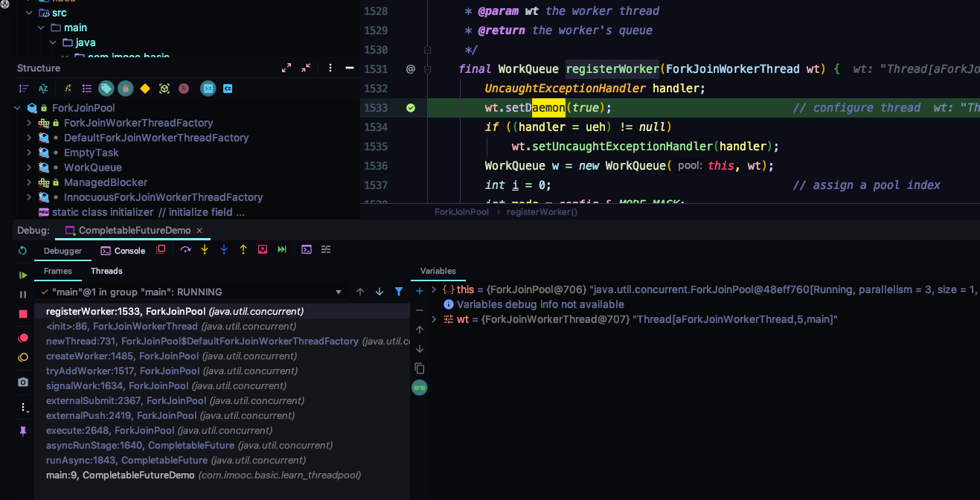Switch to the Threads tab
980x500 pixels.
(x=106, y=271)
